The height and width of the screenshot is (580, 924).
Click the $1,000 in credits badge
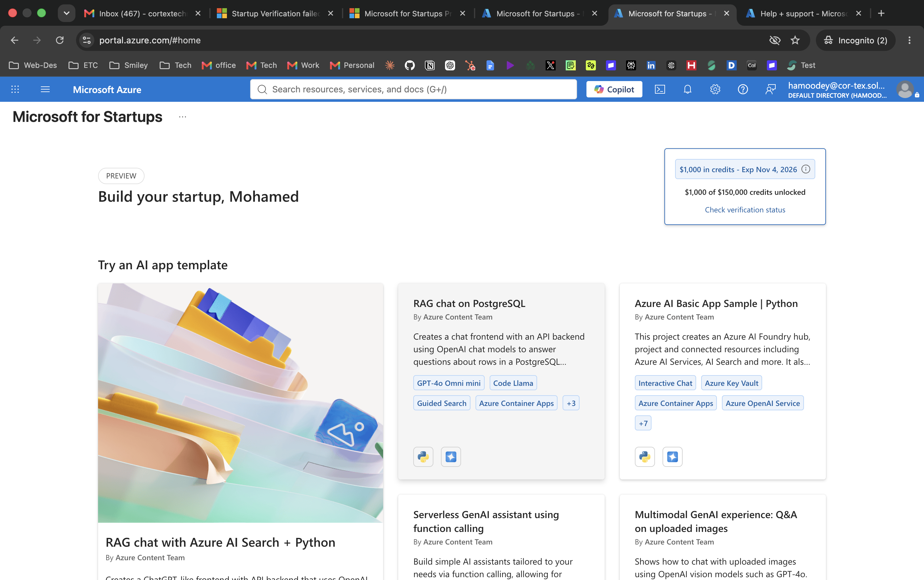click(x=745, y=169)
